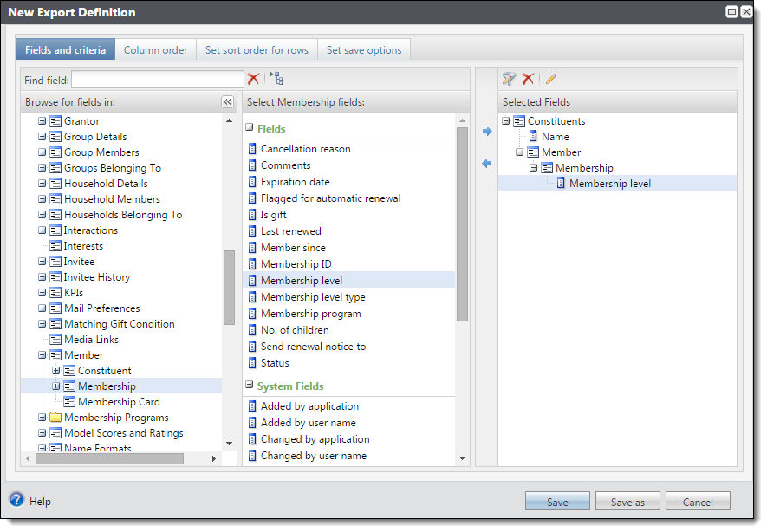Viewport: 767px width, 532px height.
Task: Click the Cancellation reason field icon
Action: (252, 149)
